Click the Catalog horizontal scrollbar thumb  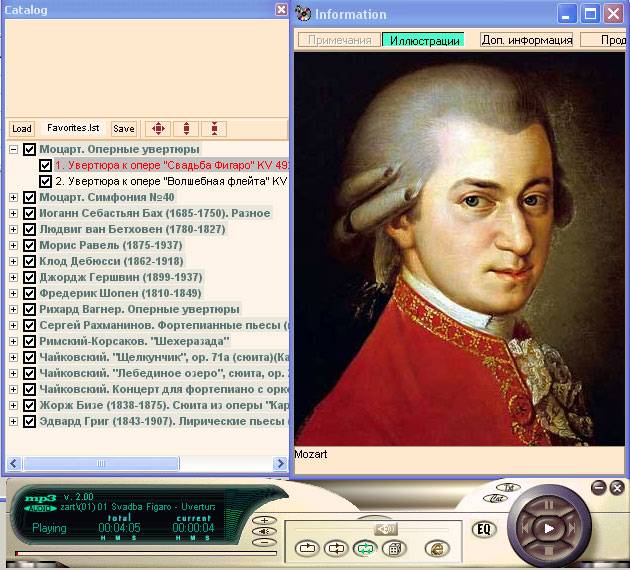coord(101,464)
